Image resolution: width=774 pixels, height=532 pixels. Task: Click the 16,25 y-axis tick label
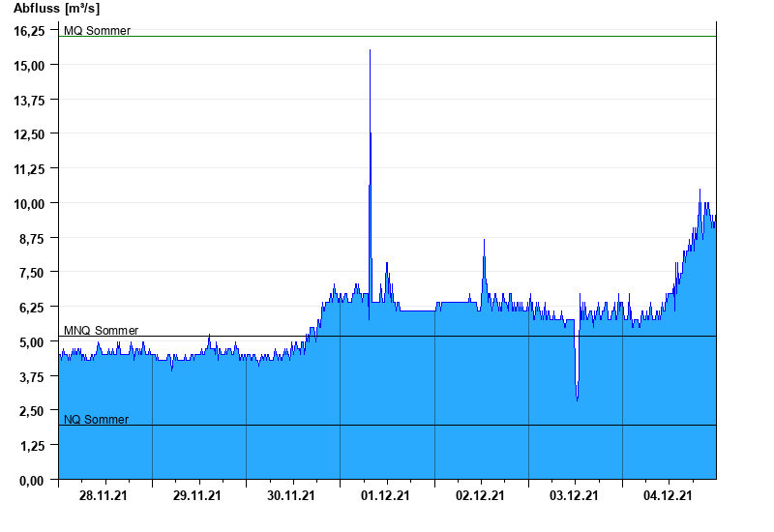29,31
